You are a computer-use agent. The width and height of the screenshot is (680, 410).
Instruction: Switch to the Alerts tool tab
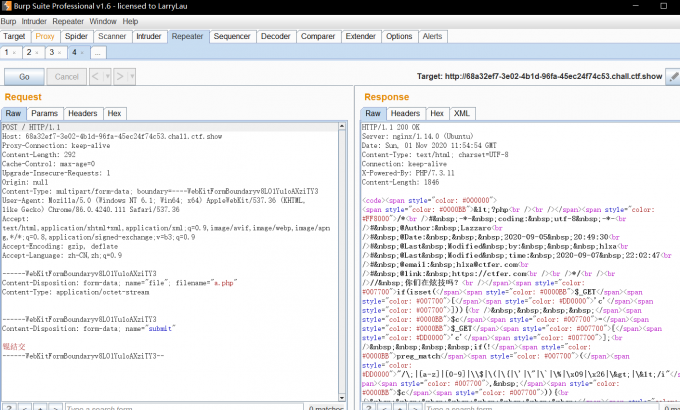pyautogui.click(x=432, y=36)
